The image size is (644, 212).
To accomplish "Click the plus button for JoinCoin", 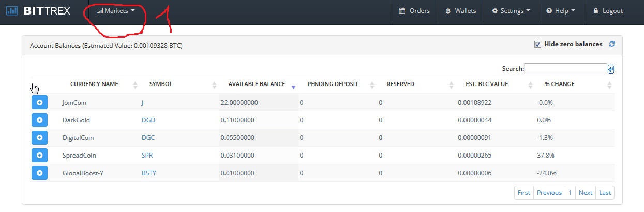I will pos(39,102).
